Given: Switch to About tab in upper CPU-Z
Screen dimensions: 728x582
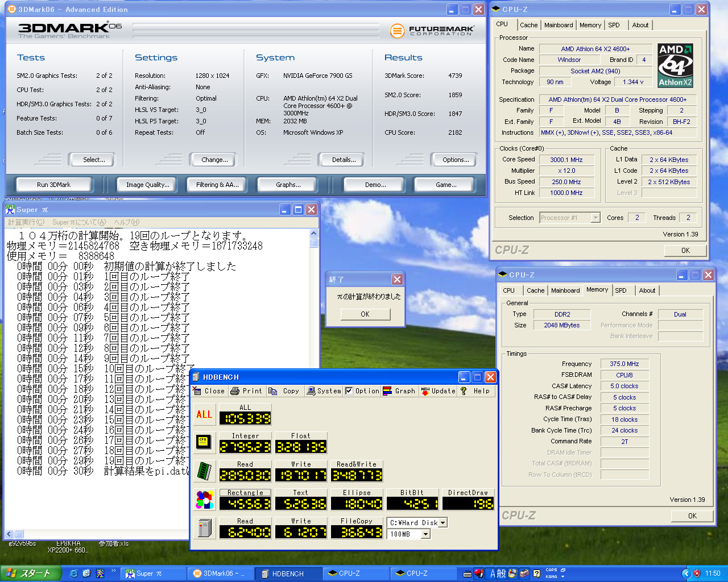Looking at the screenshot, I should point(640,25).
